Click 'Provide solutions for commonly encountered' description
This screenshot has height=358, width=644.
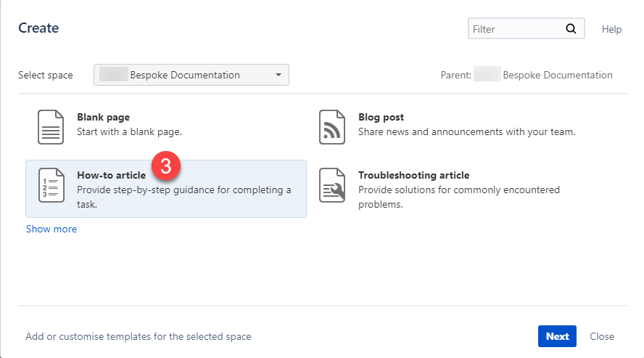click(x=459, y=197)
